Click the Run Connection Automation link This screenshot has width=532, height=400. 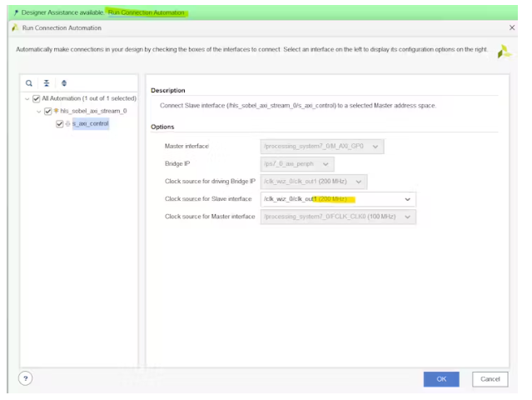(146, 13)
